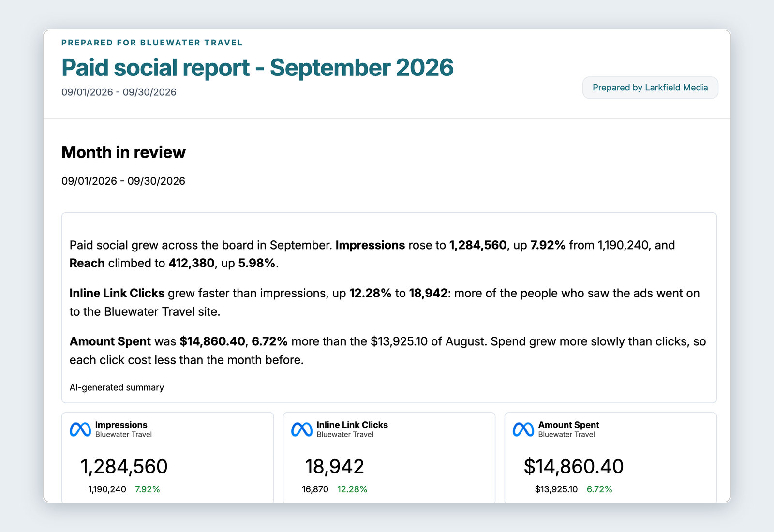Screen dimensions: 774x532
Task: Click the Meta logo on Impressions card
Action: pyautogui.click(x=80, y=429)
